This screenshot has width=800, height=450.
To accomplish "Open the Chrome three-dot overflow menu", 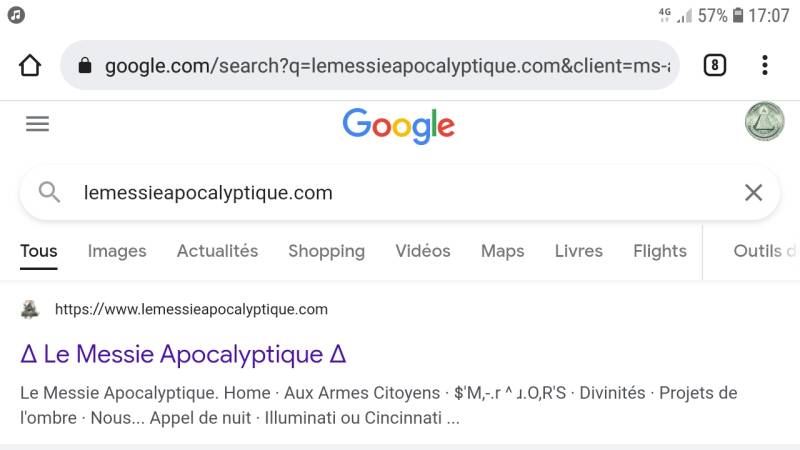I will [764, 66].
